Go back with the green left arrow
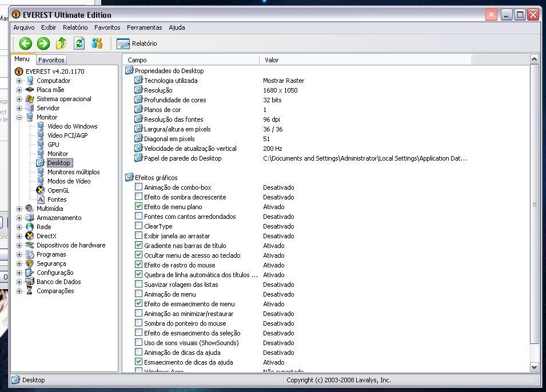Screen dimensions: 546x392 (x=25, y=43)
